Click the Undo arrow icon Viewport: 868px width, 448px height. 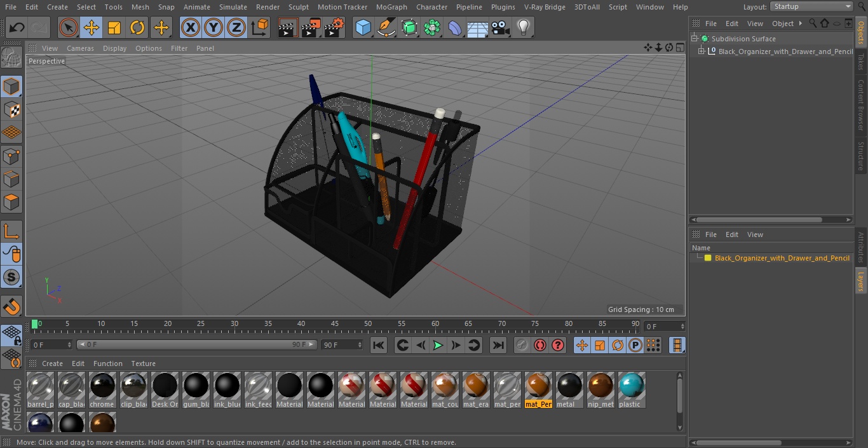pyautogui.click(x=17, y=27)
